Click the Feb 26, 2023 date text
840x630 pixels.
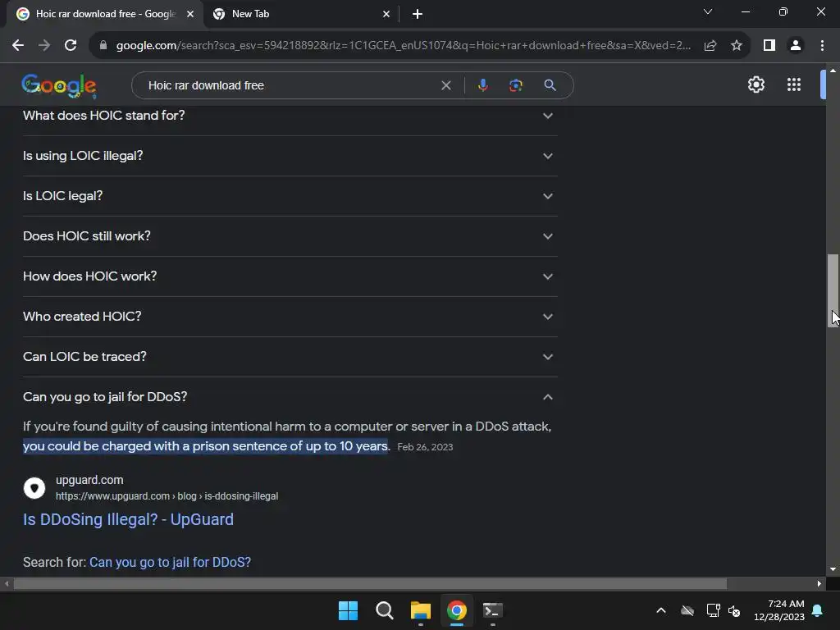coord(425,447)
